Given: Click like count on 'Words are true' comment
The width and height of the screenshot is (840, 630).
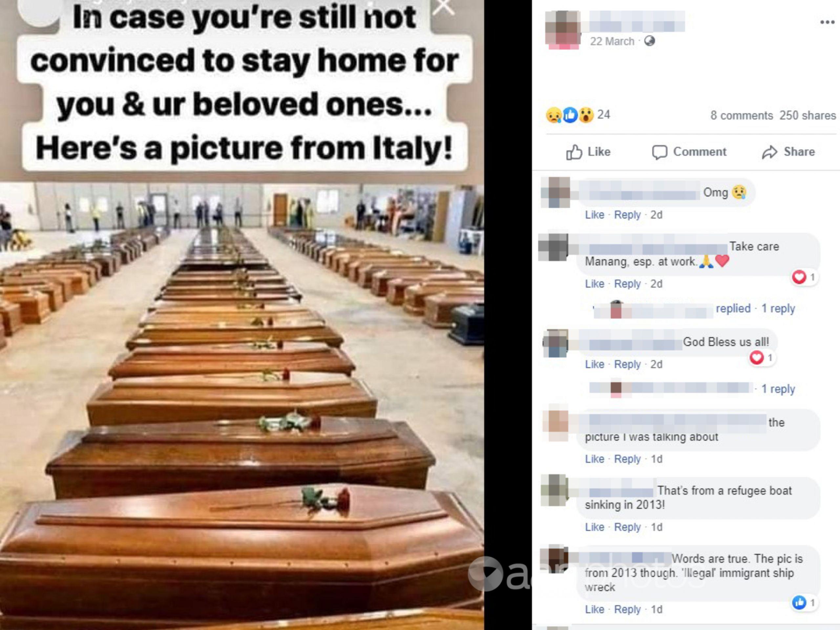Looking at the screenshot, I should [804, 602].
